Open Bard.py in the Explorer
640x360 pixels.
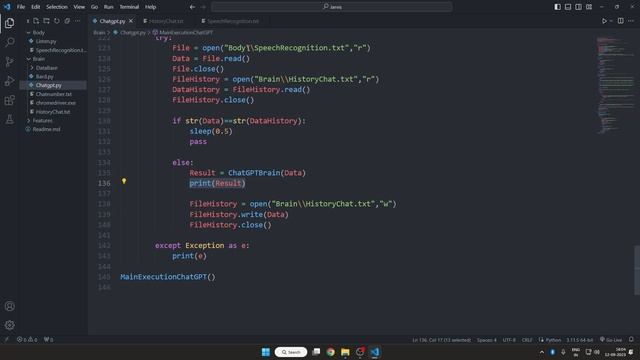pos(44,76)
